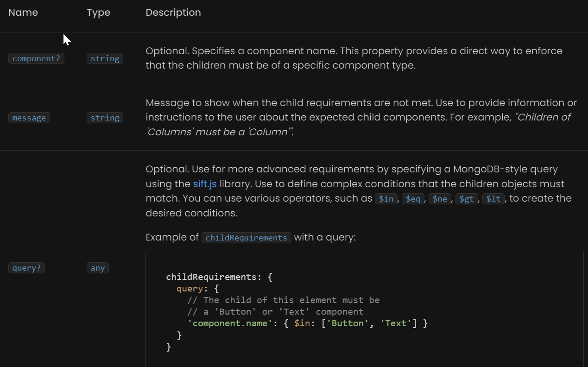Click the $lt operator code tag
Screen dimensions: 588x367
[493, 199]
